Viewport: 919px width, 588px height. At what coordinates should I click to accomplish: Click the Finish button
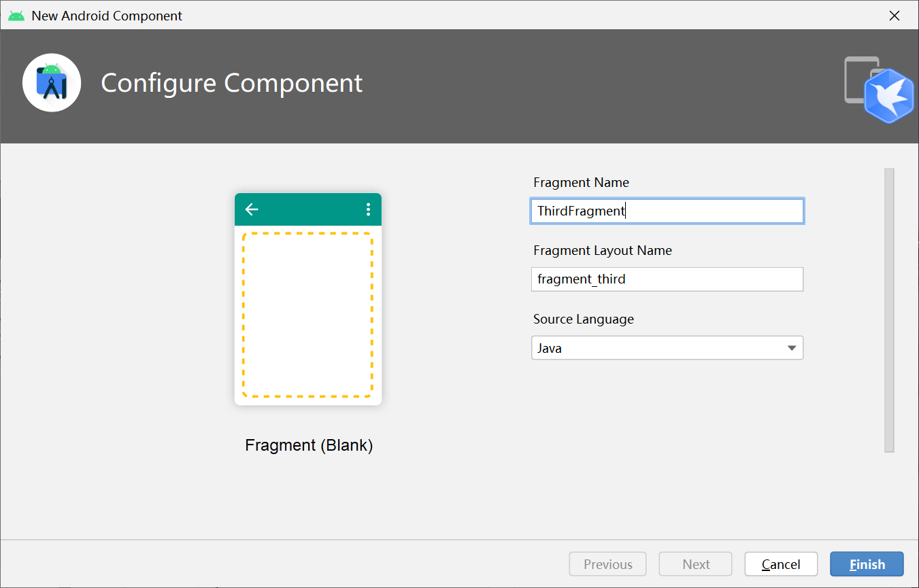[x=867, y=564]
